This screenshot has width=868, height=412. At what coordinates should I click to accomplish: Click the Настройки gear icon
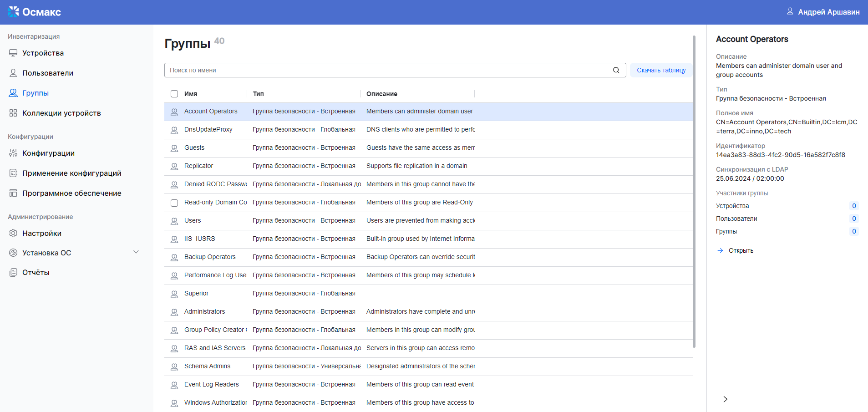13,234
